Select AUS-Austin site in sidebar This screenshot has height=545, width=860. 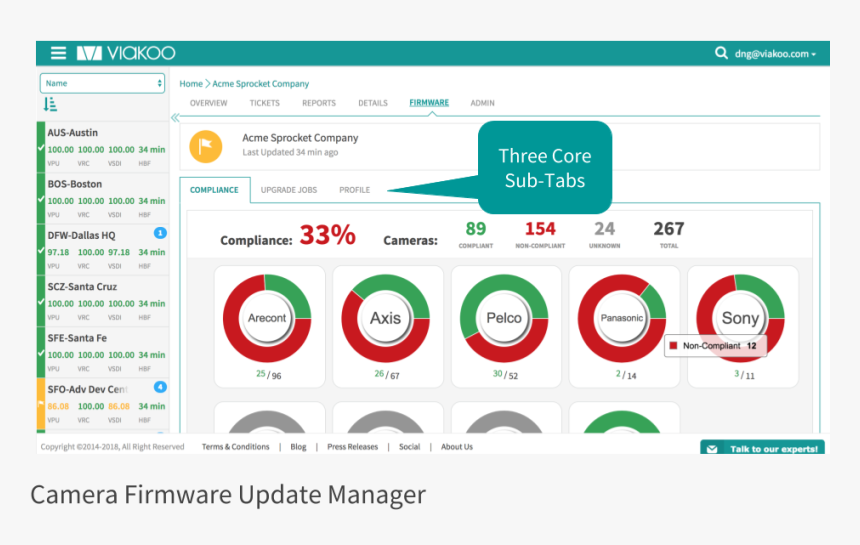coord(103,147)
